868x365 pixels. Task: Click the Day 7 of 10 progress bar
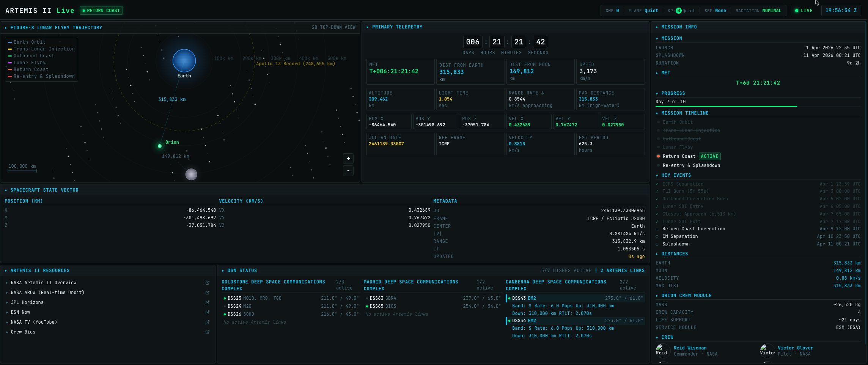click(x=758, y=107)
